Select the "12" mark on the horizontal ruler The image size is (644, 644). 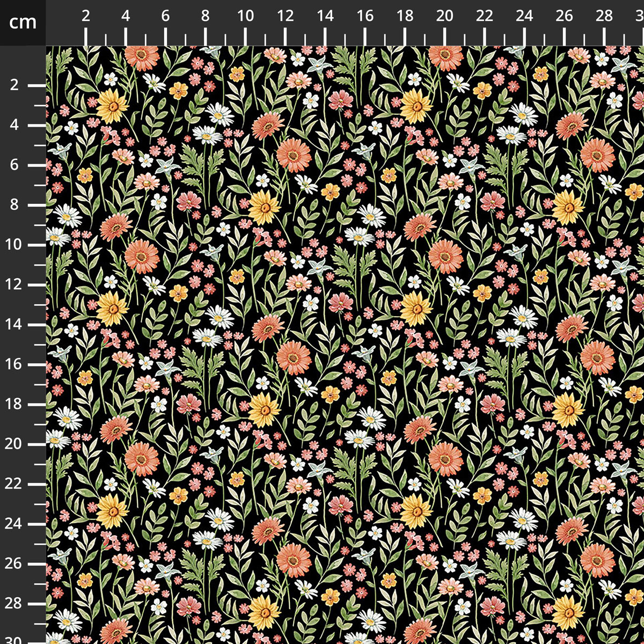tap(285, 16)
